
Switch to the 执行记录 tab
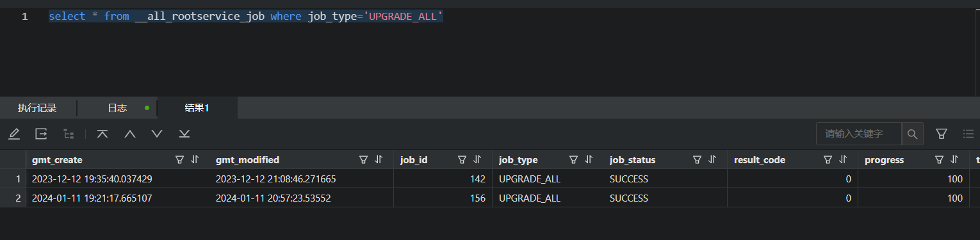(x=37, y=108)
